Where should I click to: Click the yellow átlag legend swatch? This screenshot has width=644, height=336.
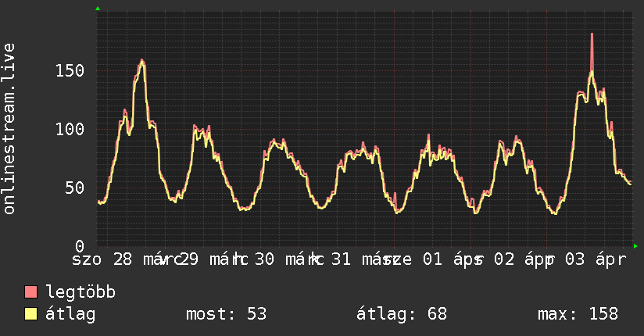tap(30, 314)
